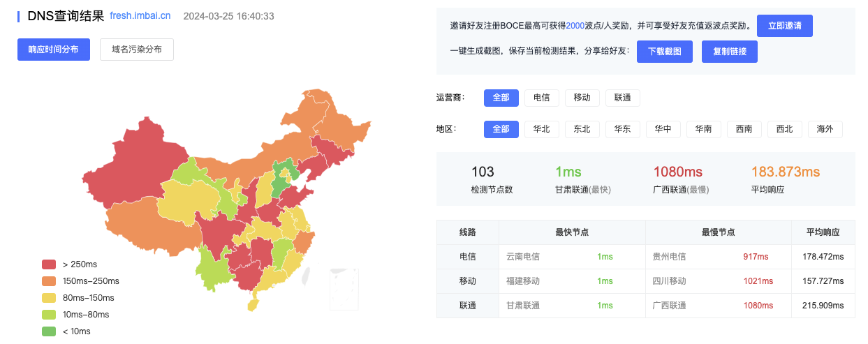Viewport: 868px width, 344px height.
Task: Choose the 华东 region filter
Action: click(x=623, y=129)
